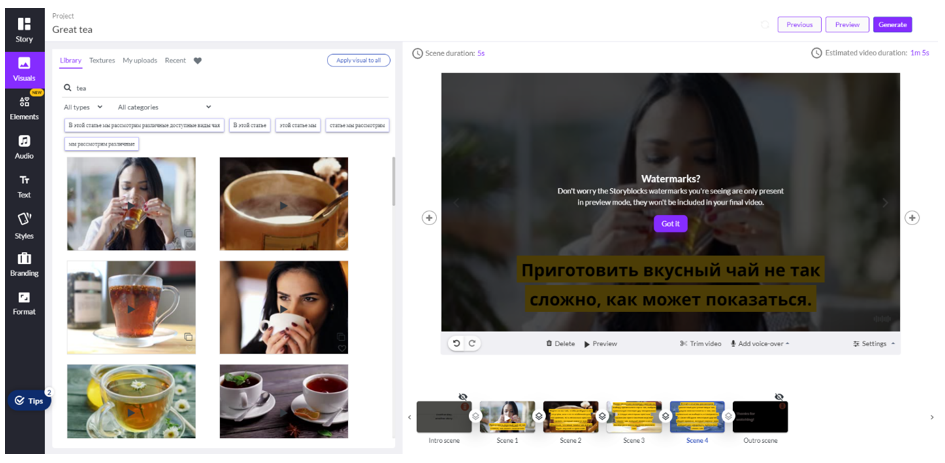This screenshot has height=463, width=945.
Task: Expand the Settings menu under preview
Action: point(874,344)
